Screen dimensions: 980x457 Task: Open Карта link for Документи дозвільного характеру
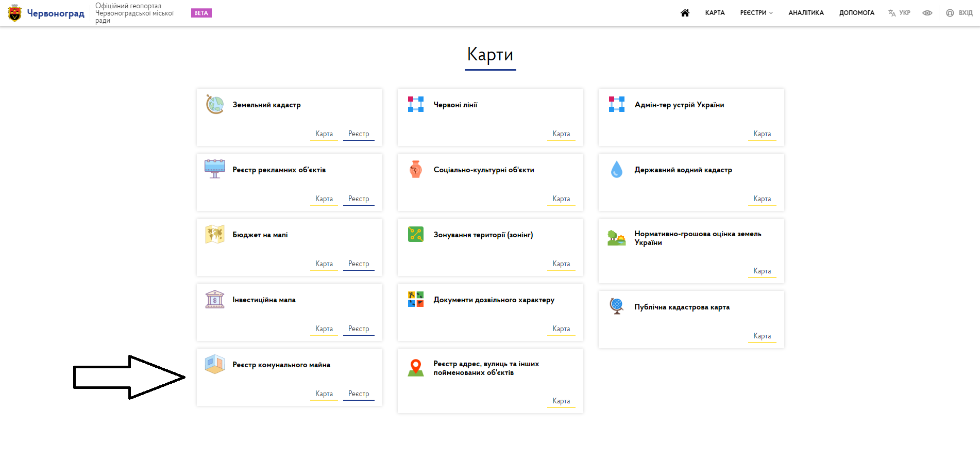561,329
